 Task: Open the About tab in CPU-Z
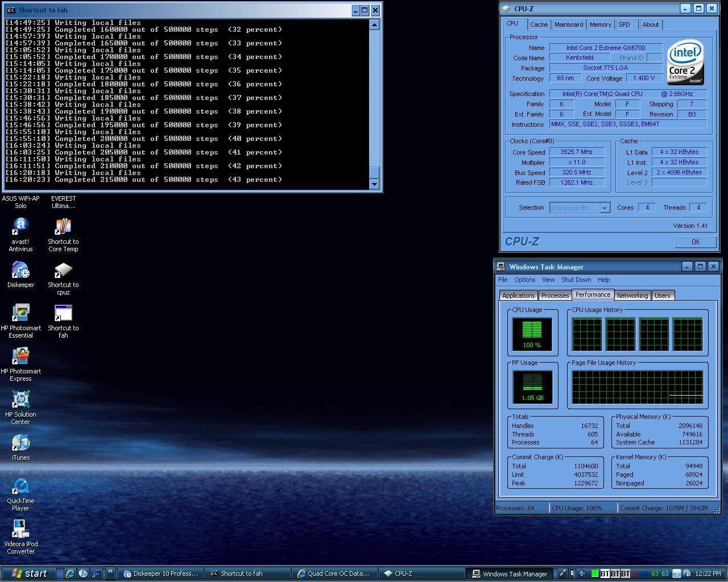651,24
